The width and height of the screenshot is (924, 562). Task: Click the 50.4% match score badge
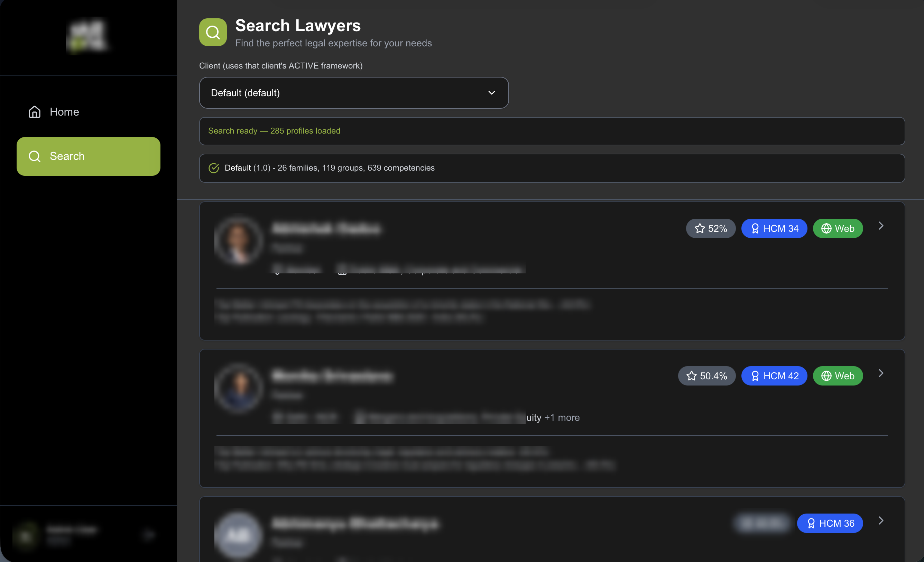click(x=706, y=376)
